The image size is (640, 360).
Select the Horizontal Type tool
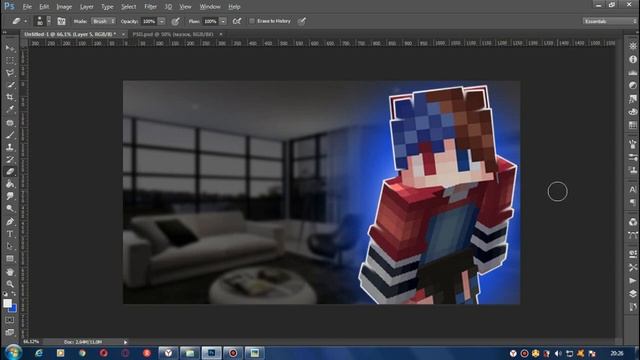coord(10,234)
